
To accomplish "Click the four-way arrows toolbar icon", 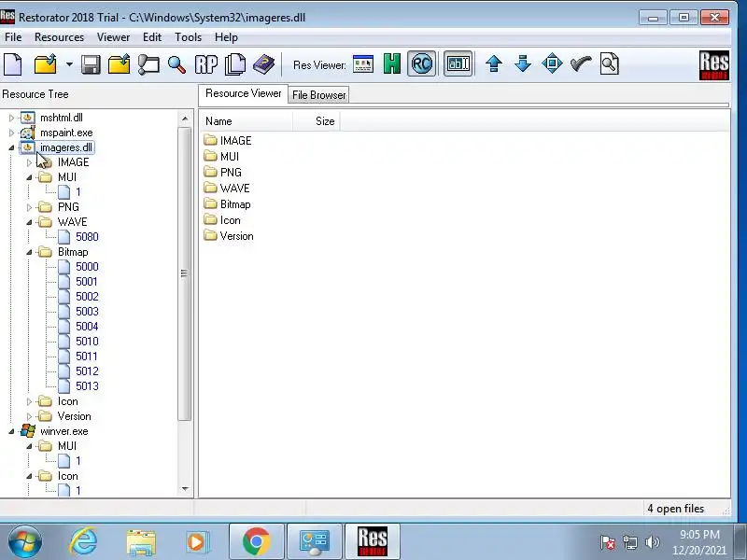I will [x=552, y=63].
